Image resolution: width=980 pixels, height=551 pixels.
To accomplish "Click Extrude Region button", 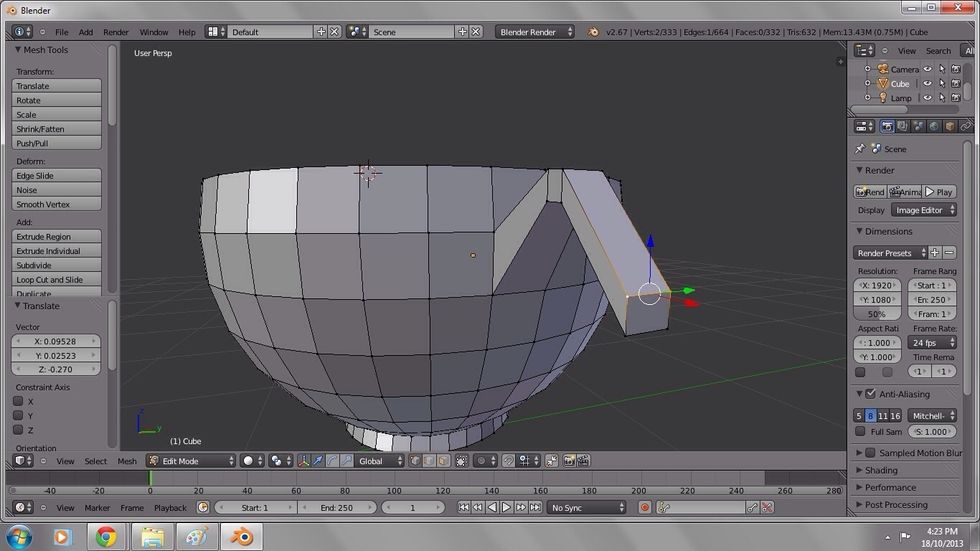I will [x=56, y=237].
